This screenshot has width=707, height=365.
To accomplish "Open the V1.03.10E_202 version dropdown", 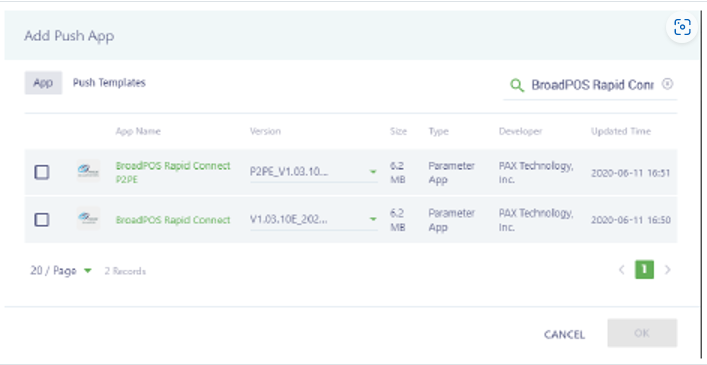I will [x=314, y=220].
